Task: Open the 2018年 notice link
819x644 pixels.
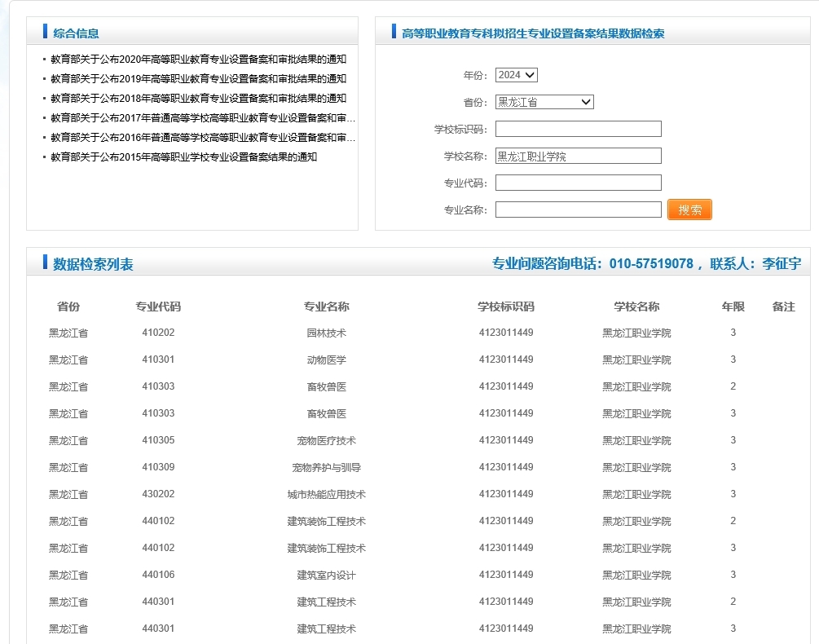Action: click(x=198, y=99)
